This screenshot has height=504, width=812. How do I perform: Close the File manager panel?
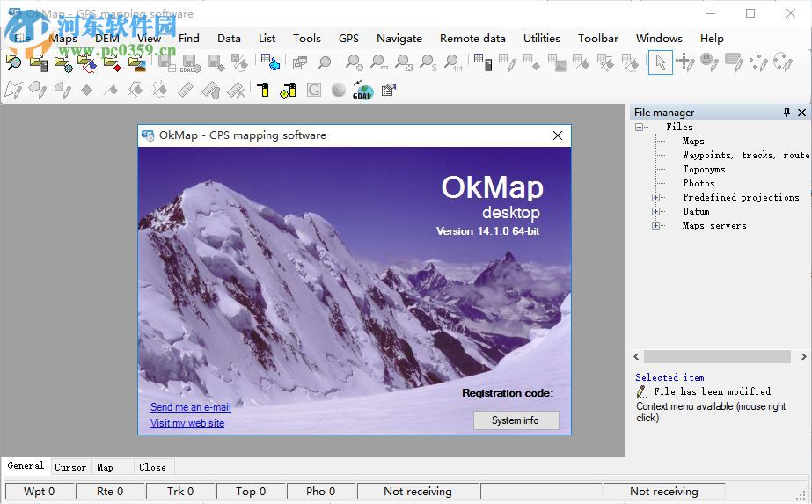801,113
